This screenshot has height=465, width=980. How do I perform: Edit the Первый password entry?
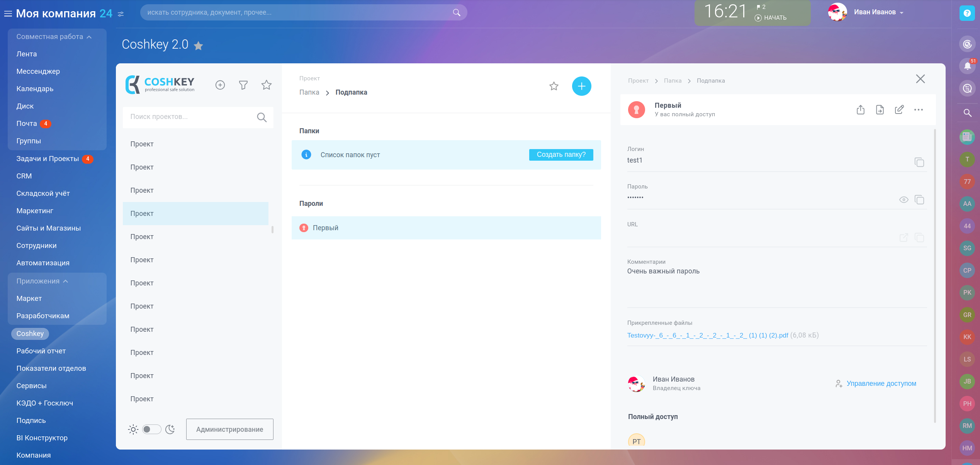[899, 110]
